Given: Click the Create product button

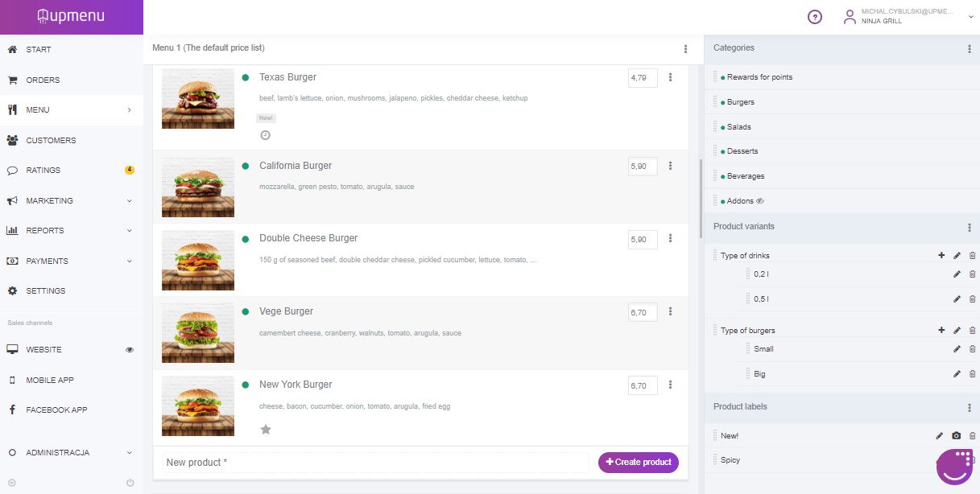Looking at the screenshot, I should [638, 463].
